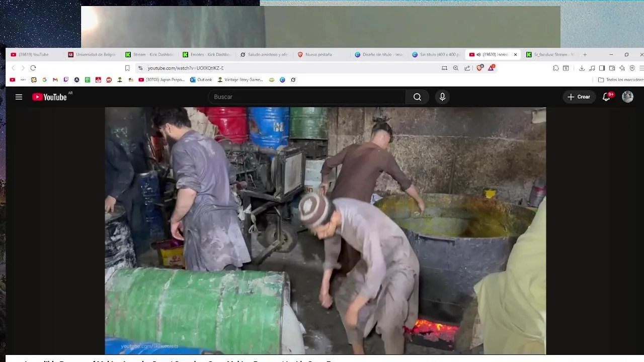Click the youtube.com address bar URL

186,68
